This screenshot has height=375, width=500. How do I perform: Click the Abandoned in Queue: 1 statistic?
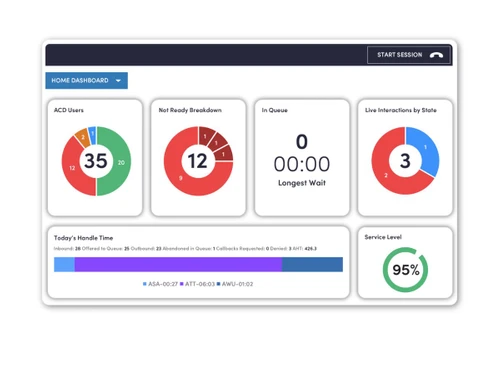189,248
